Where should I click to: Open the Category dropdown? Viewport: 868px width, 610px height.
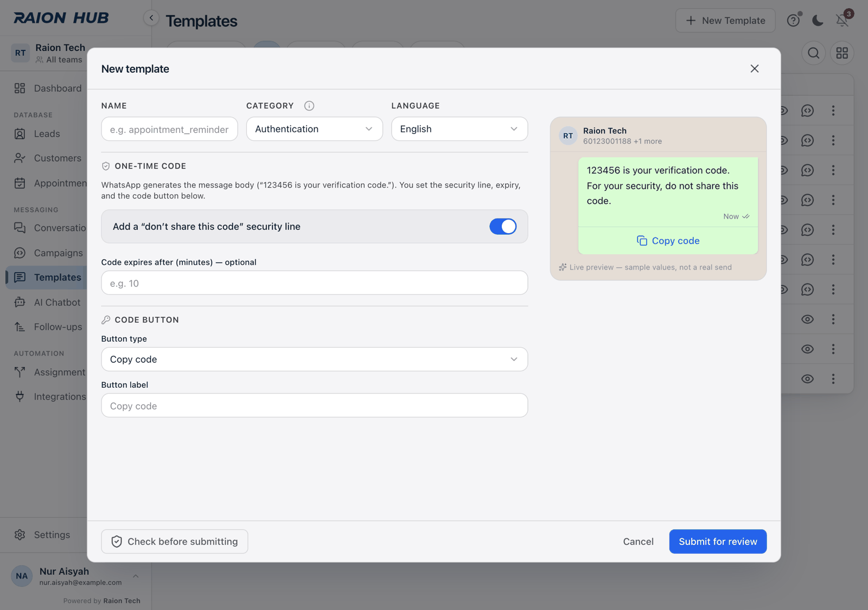(315, 129)
